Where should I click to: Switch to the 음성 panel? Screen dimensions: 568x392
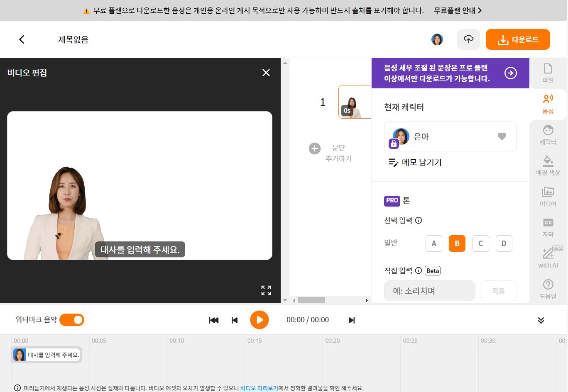point(548,104)
